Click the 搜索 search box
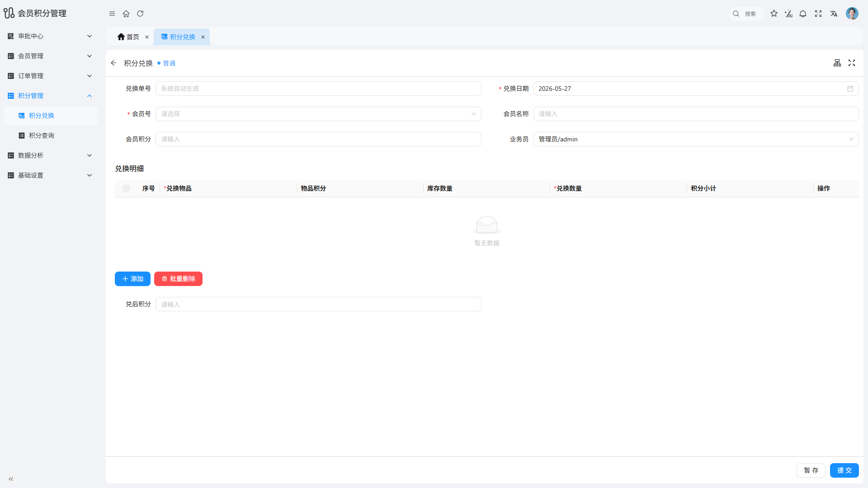The image size is (868, 488). 746,14
